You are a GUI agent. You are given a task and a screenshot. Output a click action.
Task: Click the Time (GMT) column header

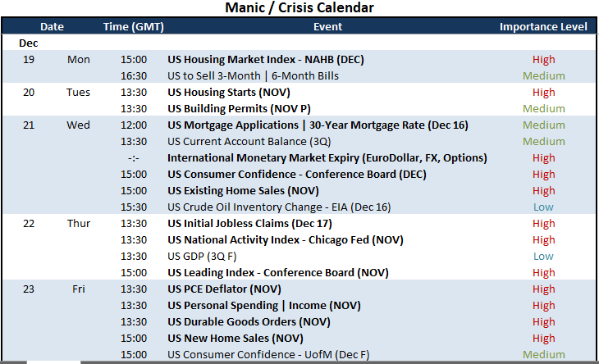pyautogui.click(x=133, y=27)
